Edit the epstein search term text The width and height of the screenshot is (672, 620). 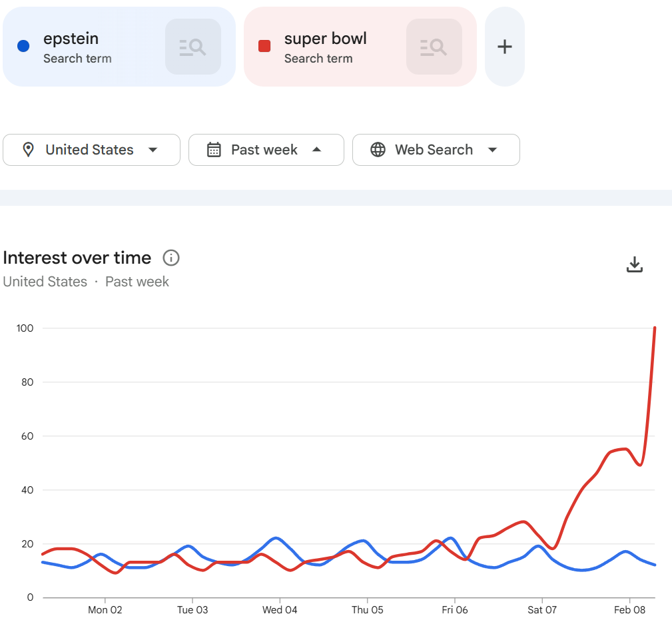click(x=71, y=39)
